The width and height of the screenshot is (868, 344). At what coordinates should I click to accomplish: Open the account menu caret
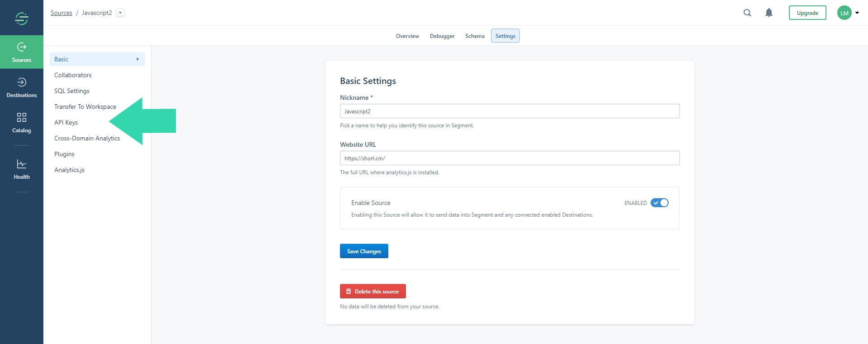[857, 13]
